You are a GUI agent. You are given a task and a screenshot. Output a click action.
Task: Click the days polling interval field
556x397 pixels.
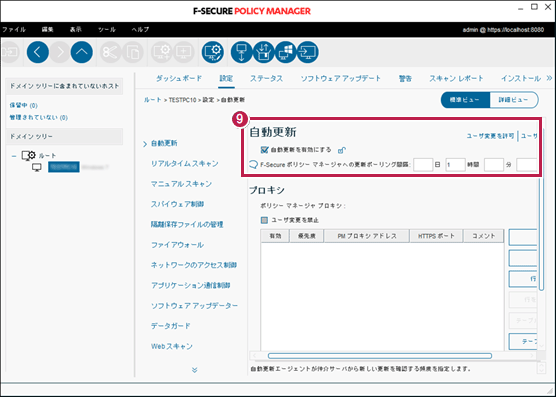[423, 165]
